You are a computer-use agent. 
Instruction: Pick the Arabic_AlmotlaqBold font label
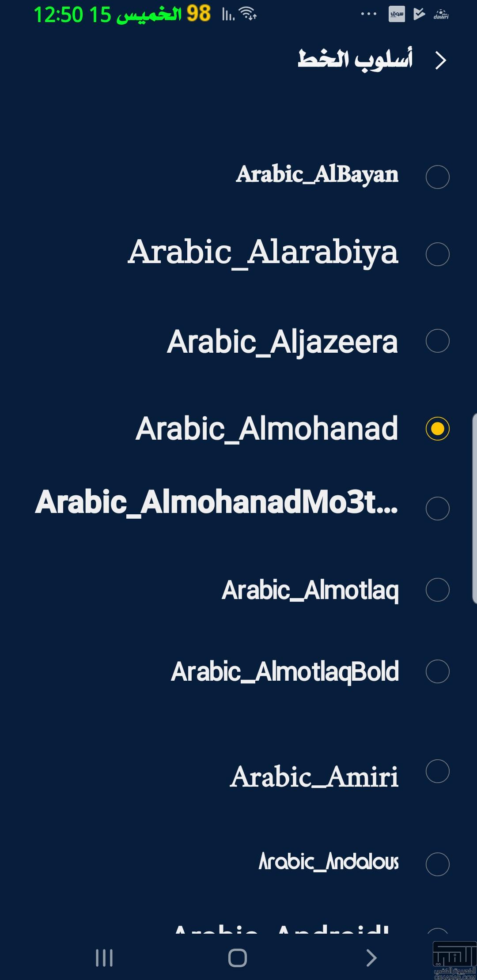tap(285, 672)
